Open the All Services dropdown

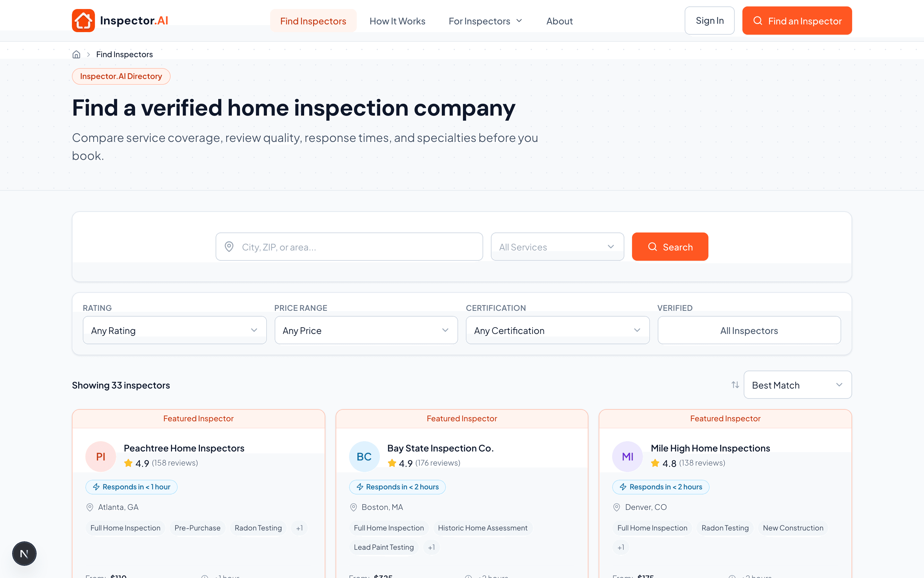point(557,247)
